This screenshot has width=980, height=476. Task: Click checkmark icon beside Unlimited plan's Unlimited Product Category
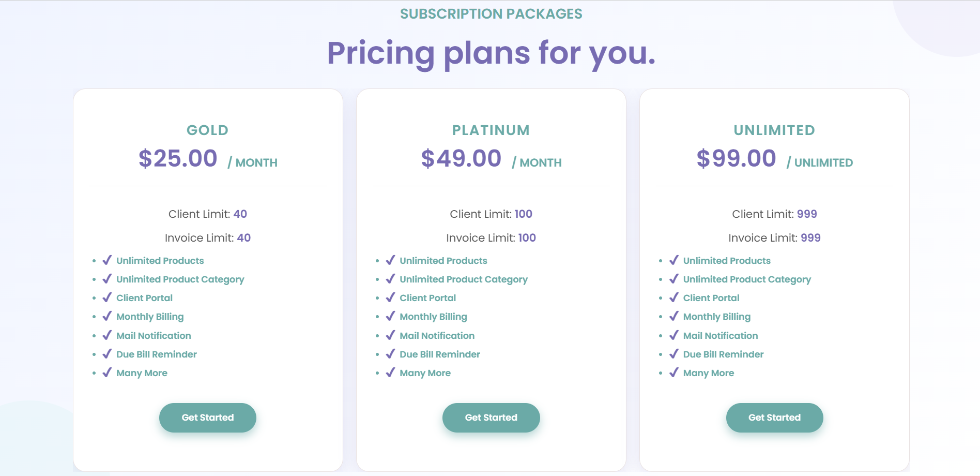pyautogui.click(x=673, y=279)
